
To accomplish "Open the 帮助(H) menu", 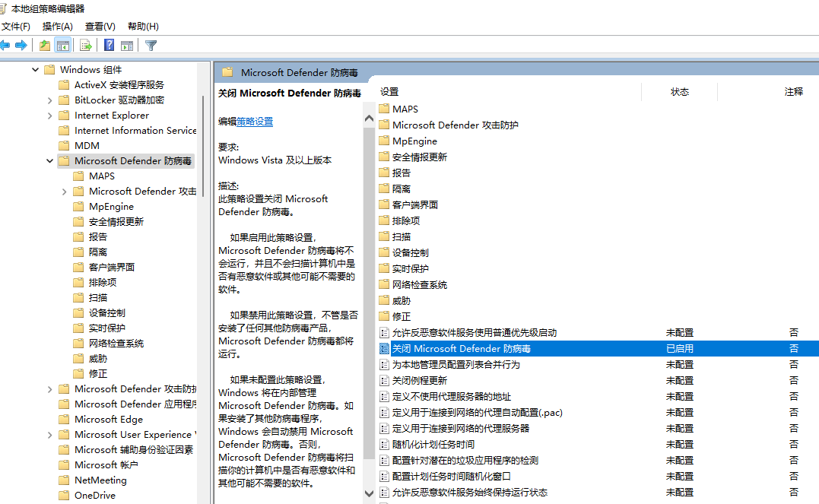I will coord(143,26).
